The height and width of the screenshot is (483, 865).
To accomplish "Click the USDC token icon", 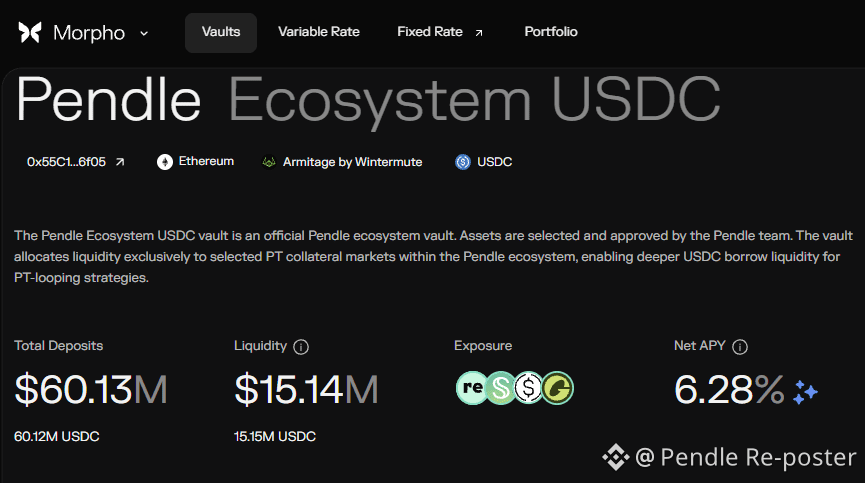I will 463,162.
